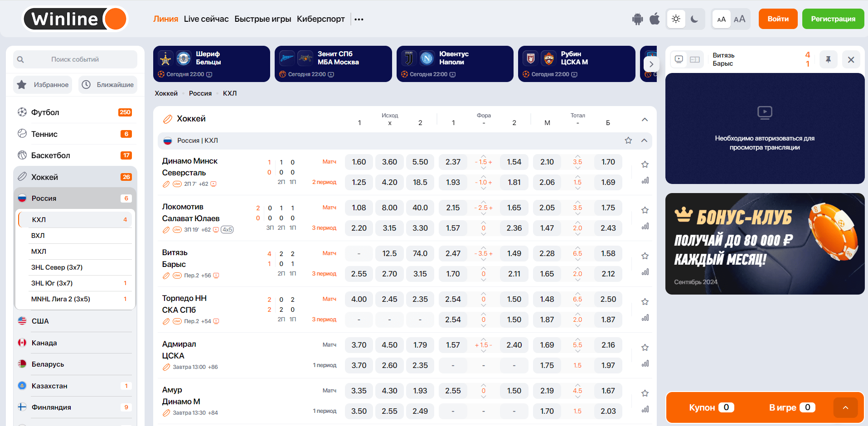This screenshot has height=426, width=868.
Task: Open Избранное favorites filter
Action: [x=43, y=85]
